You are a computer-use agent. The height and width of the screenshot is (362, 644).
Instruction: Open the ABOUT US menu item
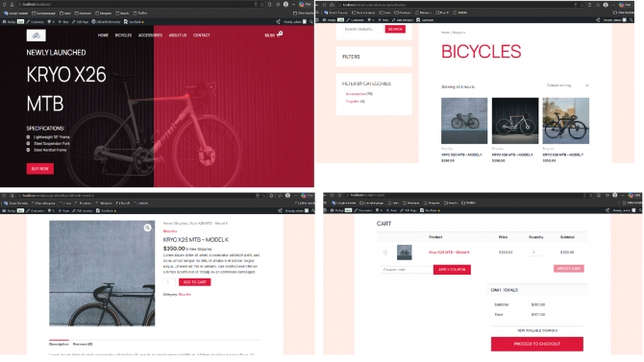pyautogui.click(x=178, y=36)
